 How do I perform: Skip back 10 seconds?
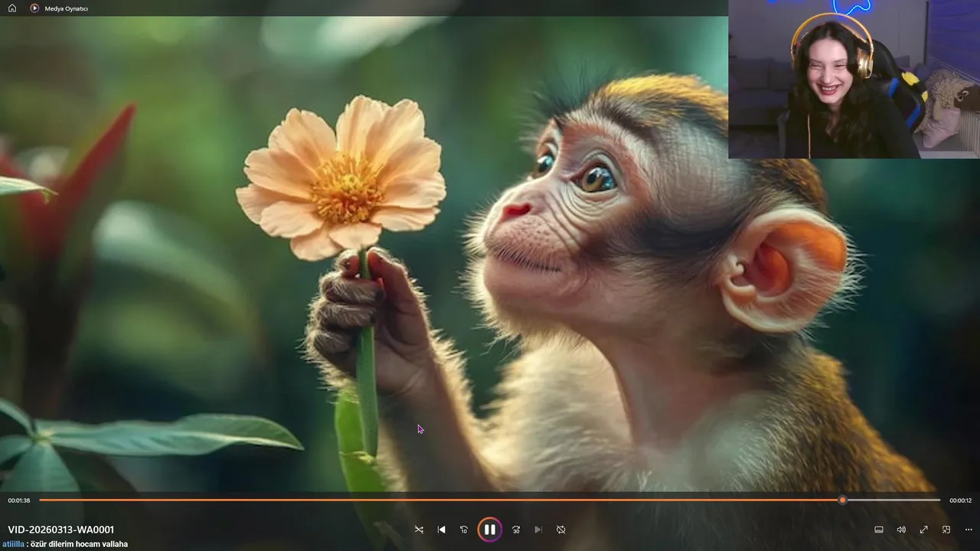click(464, 530)
